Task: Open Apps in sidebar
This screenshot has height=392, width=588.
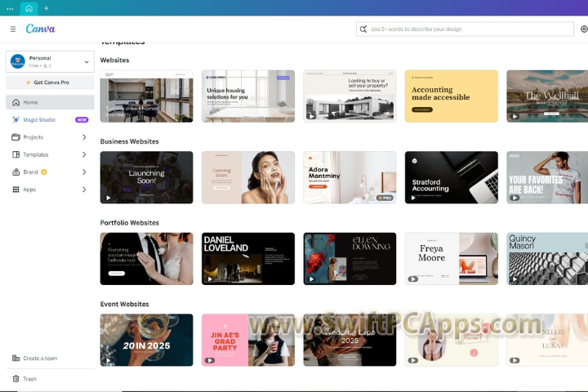Action: tap(50, 189)
